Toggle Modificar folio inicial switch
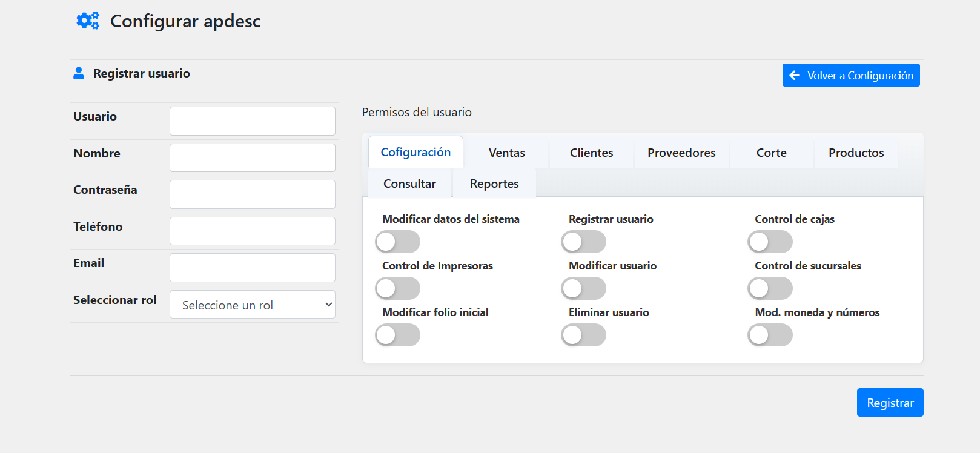 click(397, 335)
